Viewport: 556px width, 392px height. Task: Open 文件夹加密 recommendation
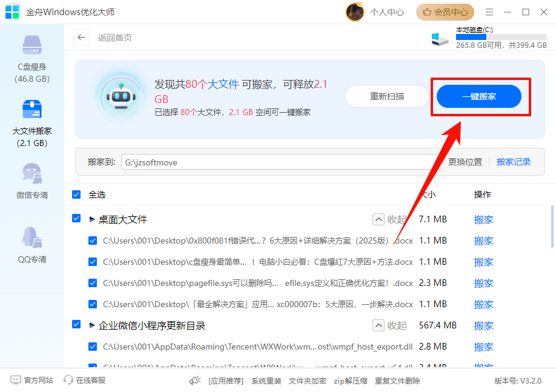click(308, 380)
